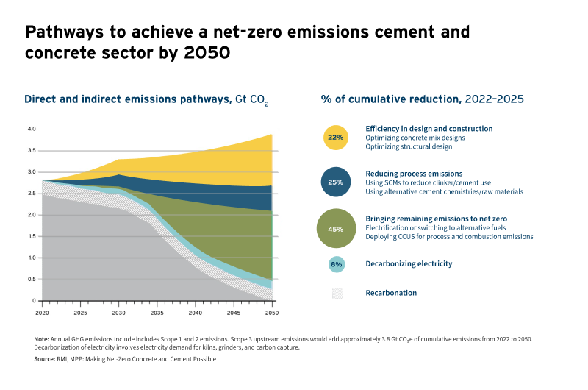Click the 2020 x-axis label
588x390 pixels.
pyautogui.click(x=42, y=313)
